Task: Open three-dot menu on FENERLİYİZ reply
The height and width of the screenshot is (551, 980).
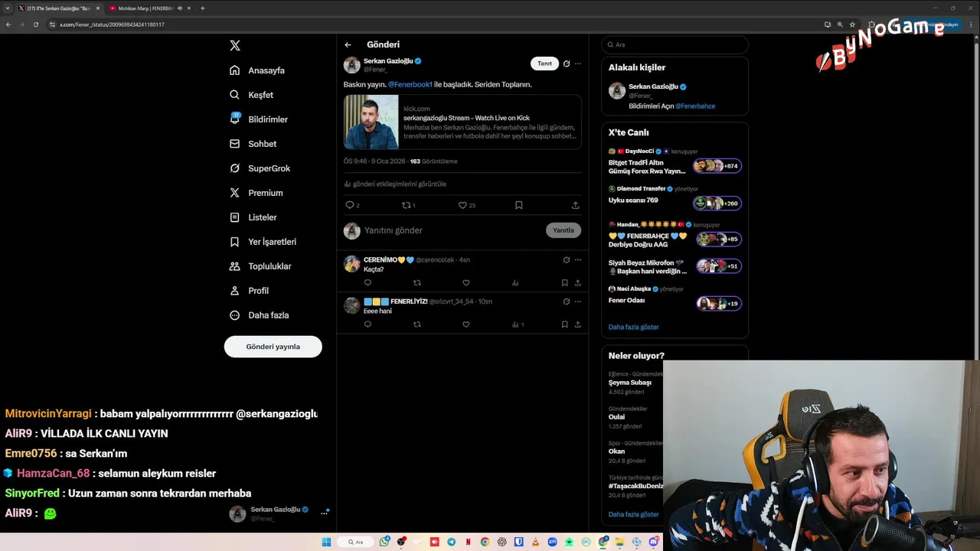Action: pos(578,302)
